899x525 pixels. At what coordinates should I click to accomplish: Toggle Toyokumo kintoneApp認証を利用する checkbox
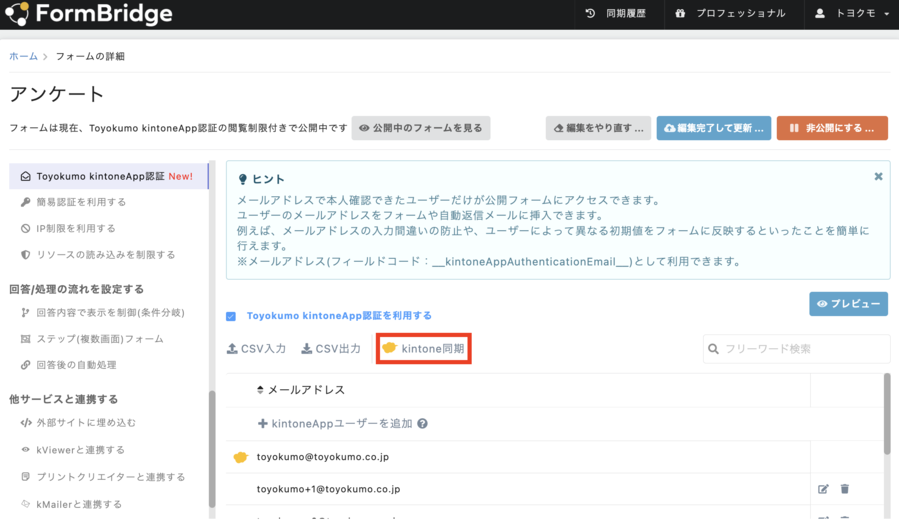coord(231,316)
